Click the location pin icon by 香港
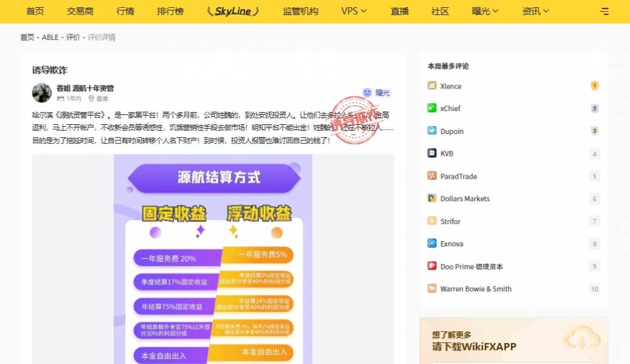 pyautogui.click(x=91, y=99)
